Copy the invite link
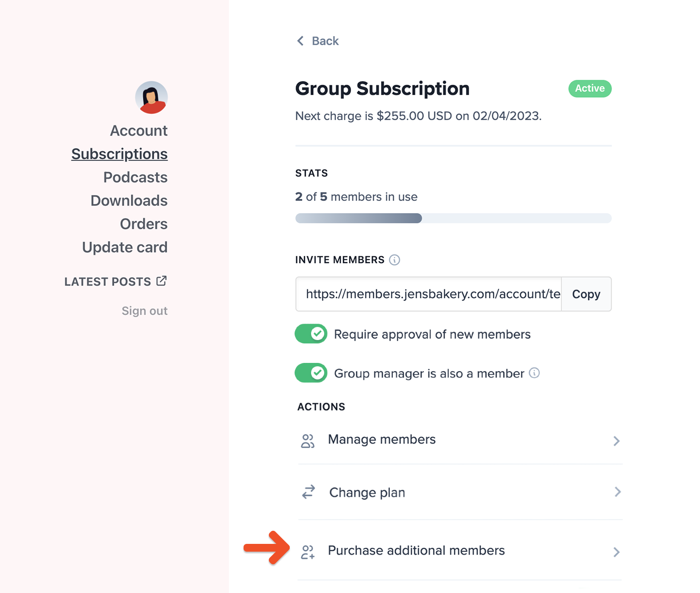The width and height of the screenshot is (700, 593). (x=586, y=294)
